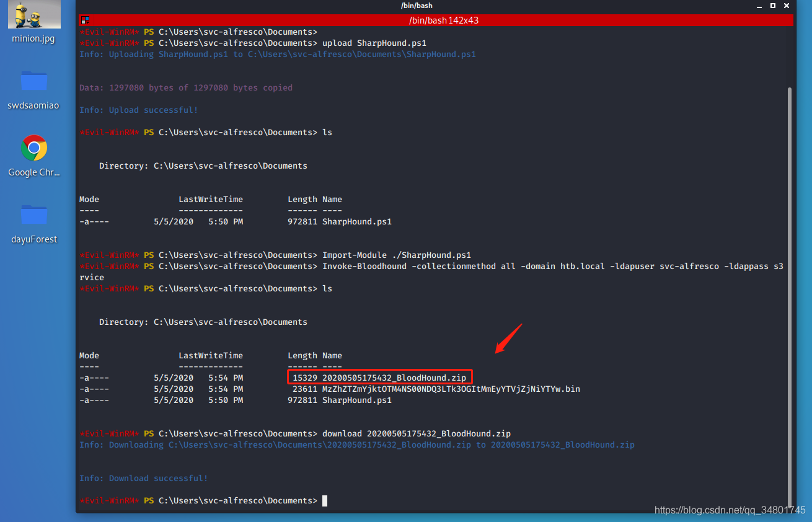812x522 pixels.
Task: Click the SharpHound.ps1 entry with length 972811 in second listing
Action: click(357, 400)
